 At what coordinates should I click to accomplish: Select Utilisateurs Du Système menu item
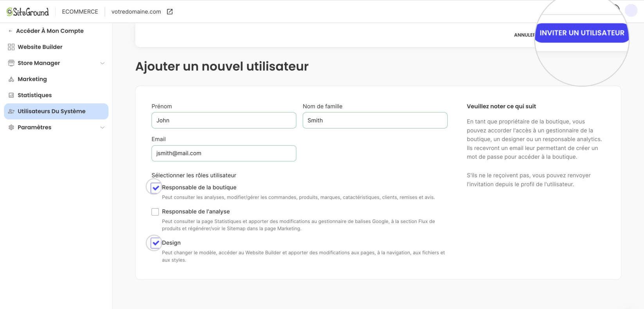point(56,111)
